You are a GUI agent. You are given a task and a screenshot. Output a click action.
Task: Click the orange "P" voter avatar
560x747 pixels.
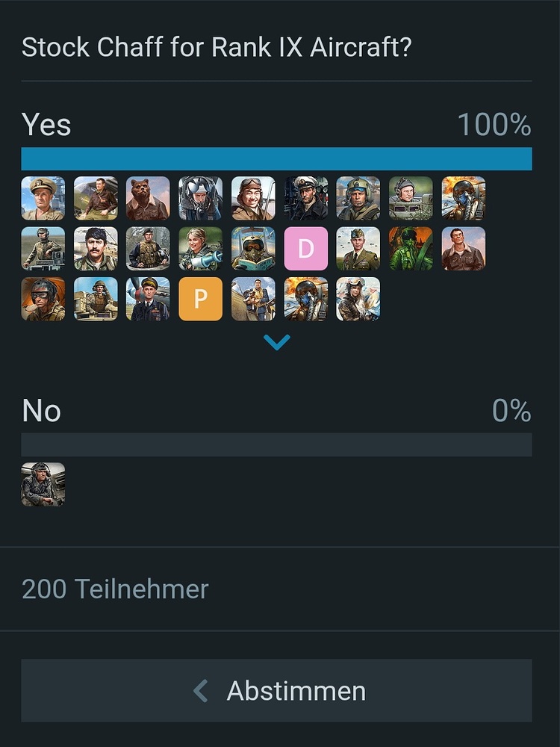point(200,299)
